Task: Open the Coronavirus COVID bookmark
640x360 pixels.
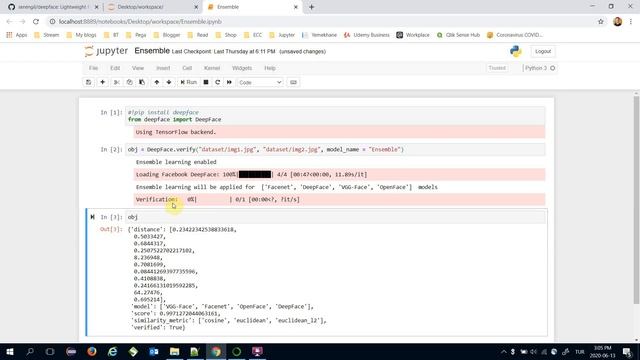Action: 514,35
